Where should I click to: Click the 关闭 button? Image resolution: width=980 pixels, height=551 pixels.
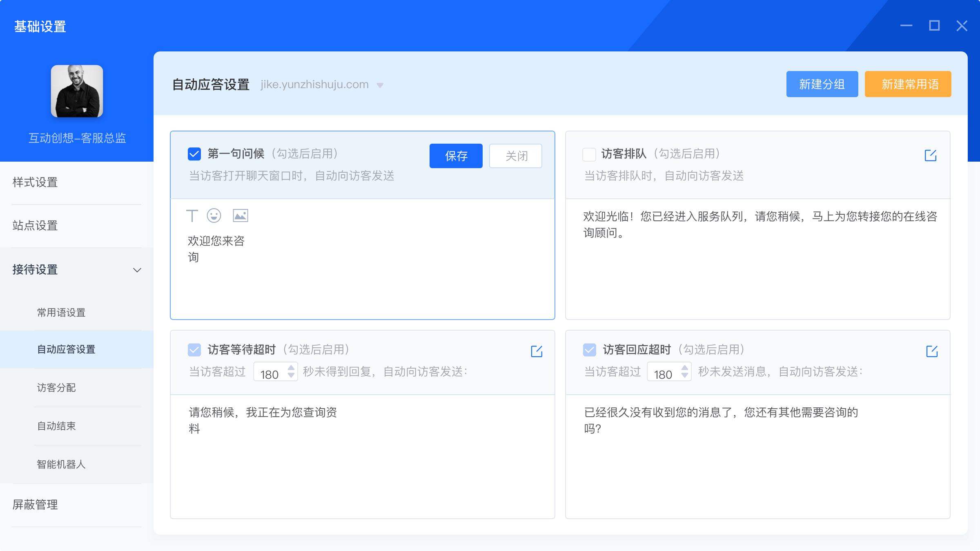click(x=516, y=156)
